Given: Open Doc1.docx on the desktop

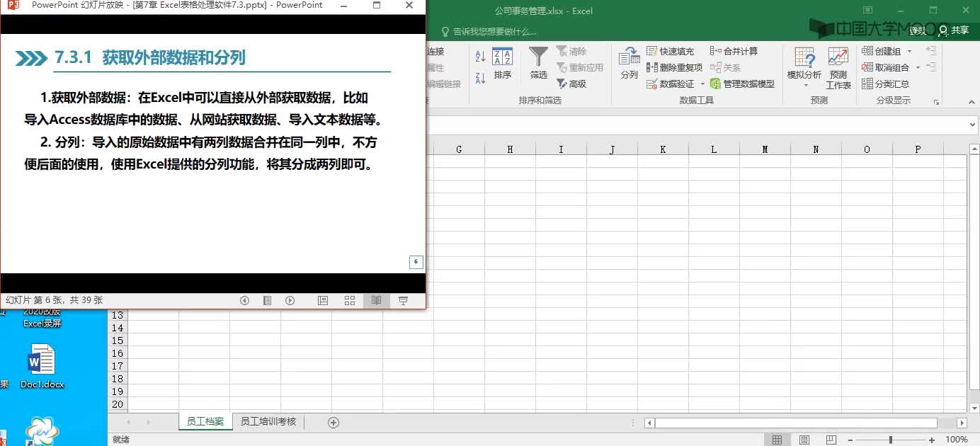Looking at the screenshot, I should pyautogui.click(x=42, y=367).
